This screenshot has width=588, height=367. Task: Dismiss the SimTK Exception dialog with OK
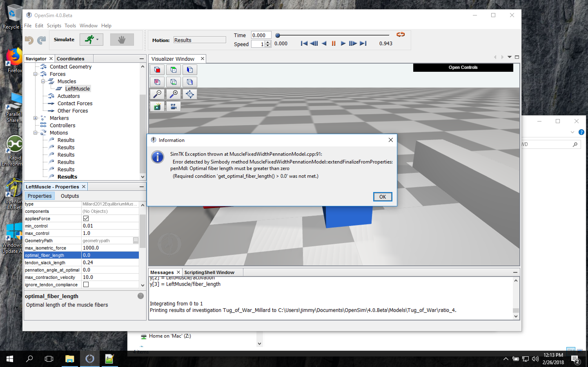(x=382, y=197)
